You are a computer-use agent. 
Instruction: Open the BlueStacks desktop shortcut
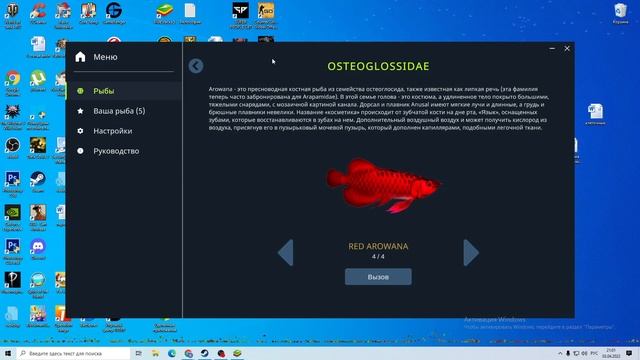pyautogui.click(x=164, y=14)
